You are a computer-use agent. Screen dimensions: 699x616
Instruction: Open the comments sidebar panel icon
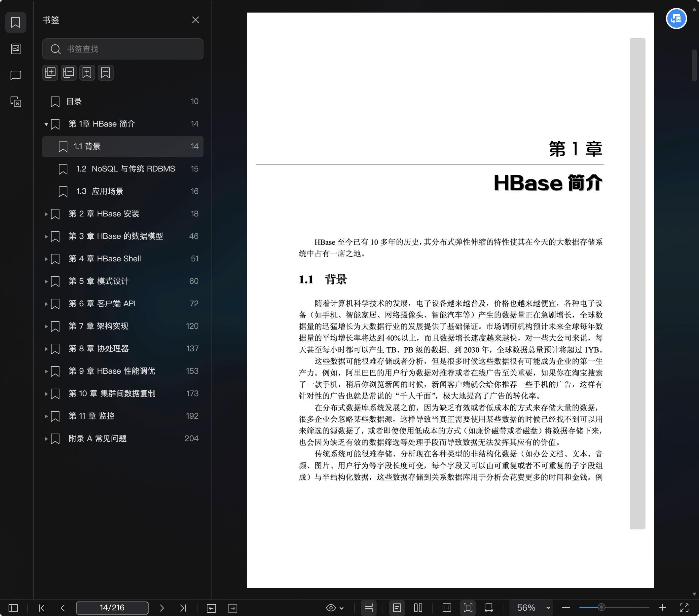coord(16,75)
